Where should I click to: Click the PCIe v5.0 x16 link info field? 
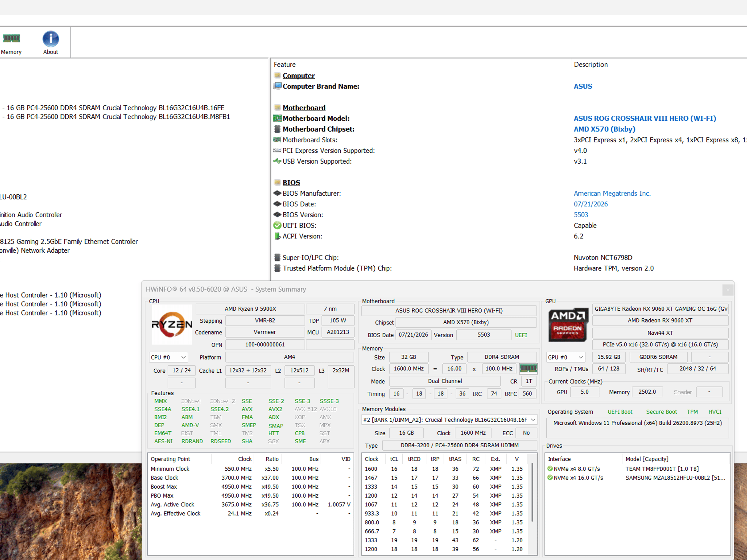click(x=661, y=345)
